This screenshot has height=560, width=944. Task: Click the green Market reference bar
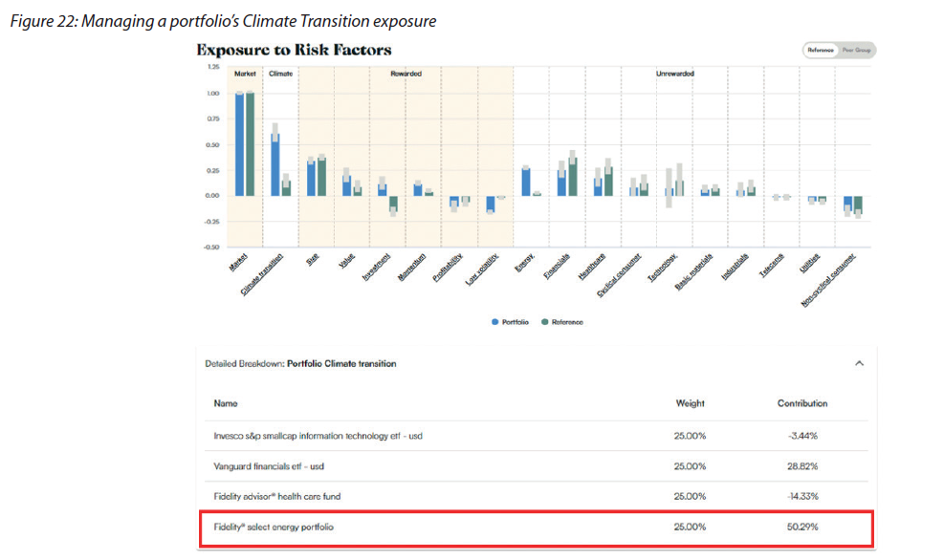[251, 144]
